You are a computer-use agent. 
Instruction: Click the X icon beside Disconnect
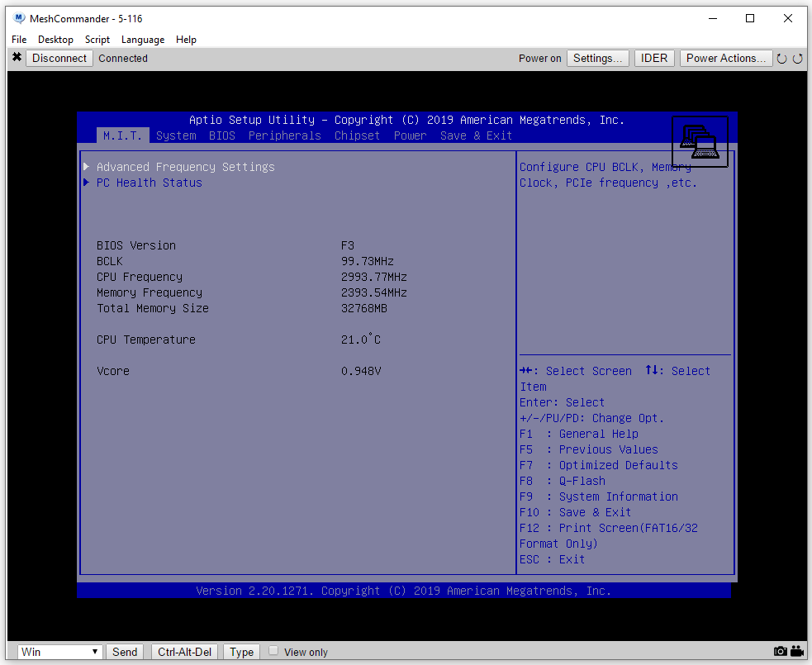[17, 58]
